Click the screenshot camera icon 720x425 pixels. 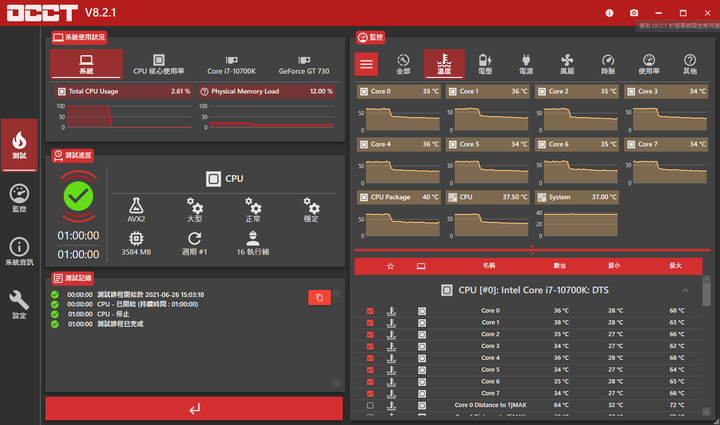(x=634, y=13)
